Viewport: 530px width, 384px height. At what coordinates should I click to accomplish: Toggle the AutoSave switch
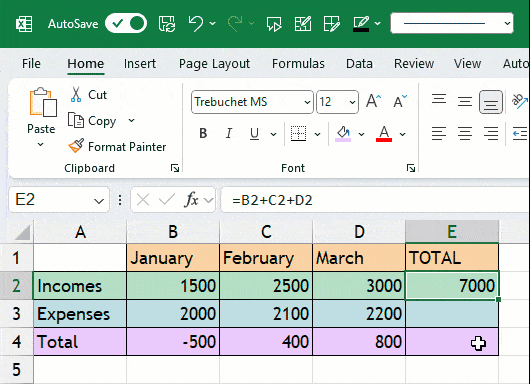pyautogui.click(x=126, y=23)
